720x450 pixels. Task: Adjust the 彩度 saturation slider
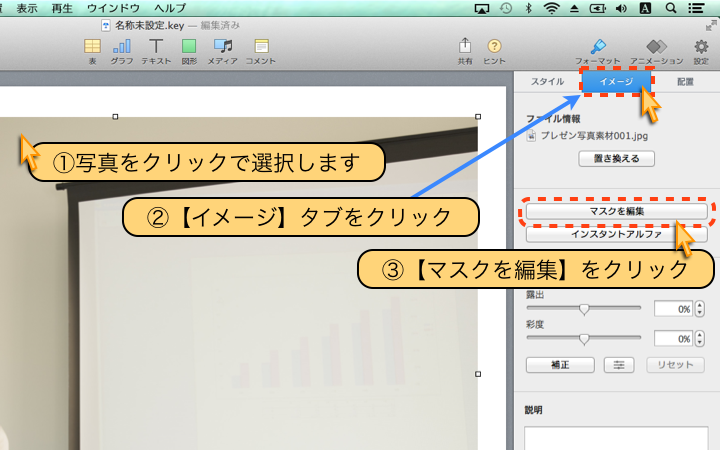tap(584, 338)
